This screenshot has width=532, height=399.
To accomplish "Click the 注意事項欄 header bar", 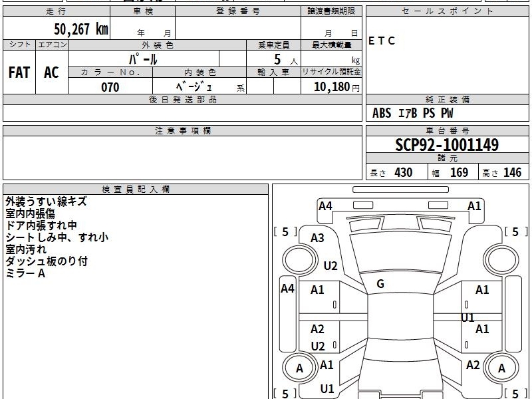I will point(182,131).
